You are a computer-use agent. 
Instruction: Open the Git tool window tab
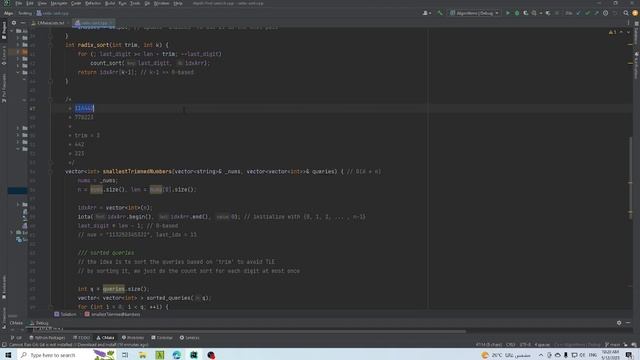[16, 338]
